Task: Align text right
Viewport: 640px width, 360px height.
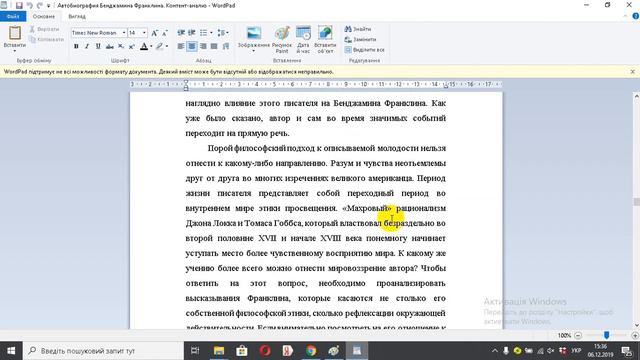Action: [203, 47]
